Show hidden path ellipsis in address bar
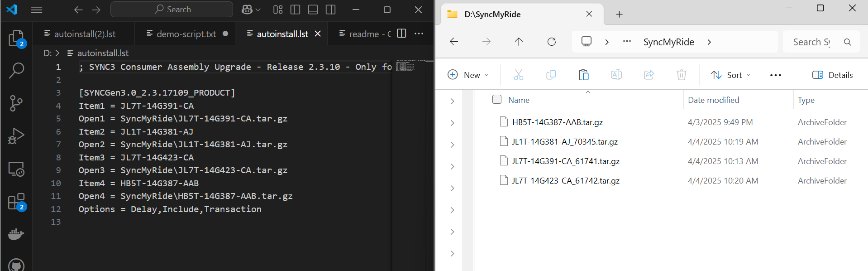 pyautogui.click(x=627, y=42)
